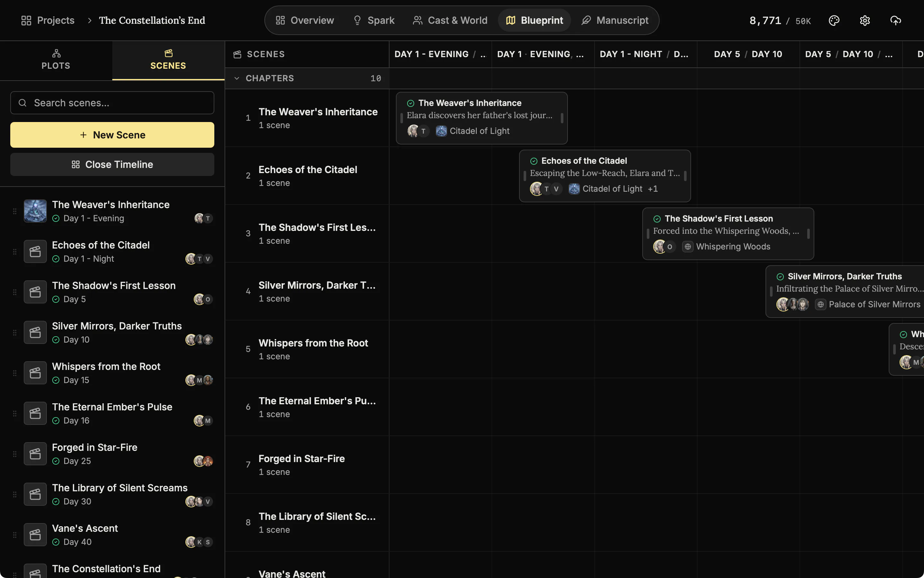The height and width of the screenshot is (578, 924).
Task: Click the 8,771 / 50K word count progress
Action: tap(780, 21)
